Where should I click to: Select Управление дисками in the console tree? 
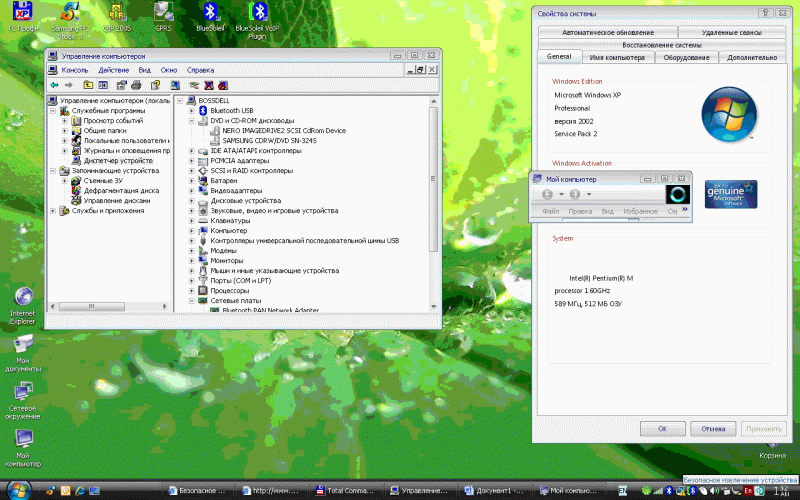[x=117, y=201]
